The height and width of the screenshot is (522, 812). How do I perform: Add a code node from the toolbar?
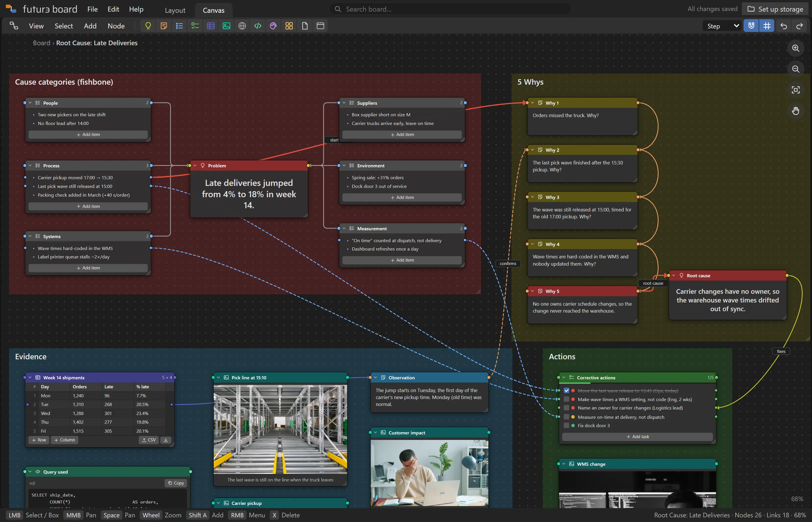click(x=258, y=26)
